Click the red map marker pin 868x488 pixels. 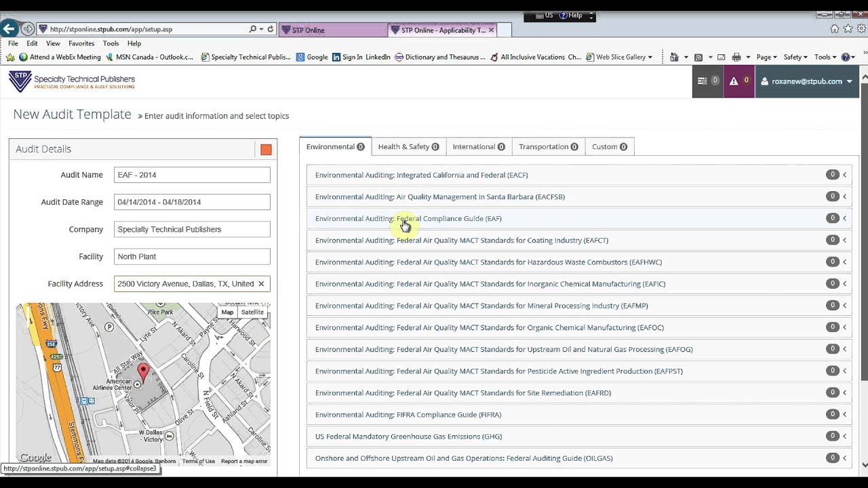click(143, 372)
